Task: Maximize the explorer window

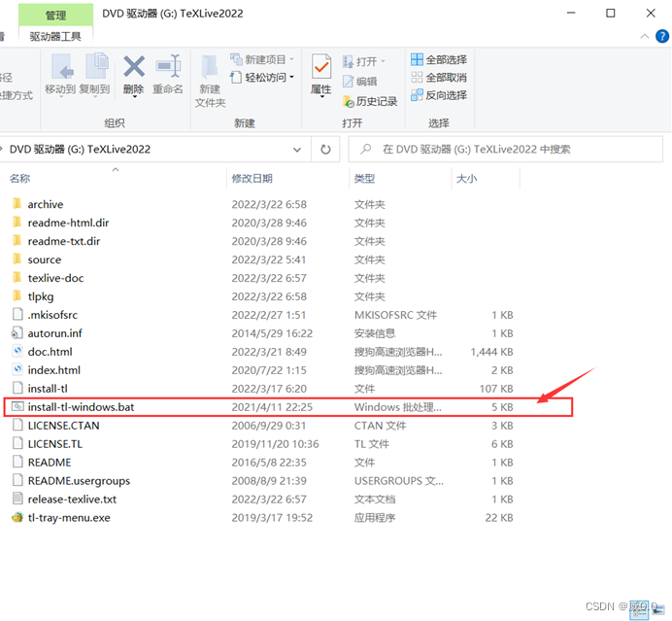Action: pos(610,14)
